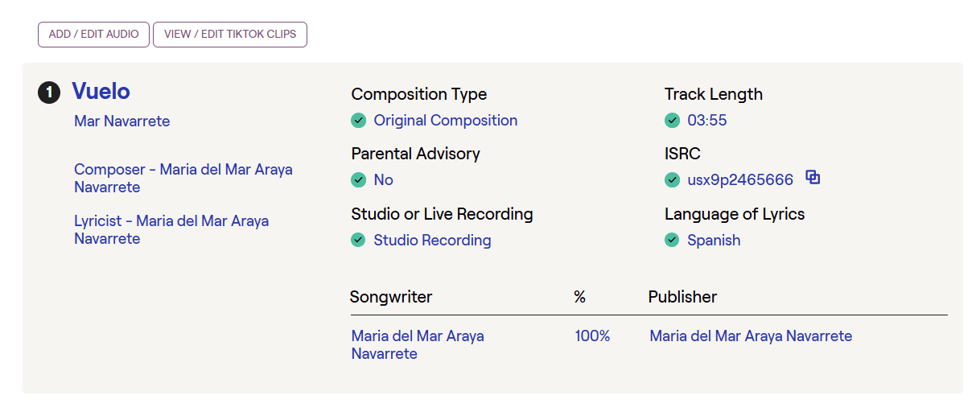Copy the ISRC code with the copy icon
Viewport: 980px width, 420px height.
813,178
